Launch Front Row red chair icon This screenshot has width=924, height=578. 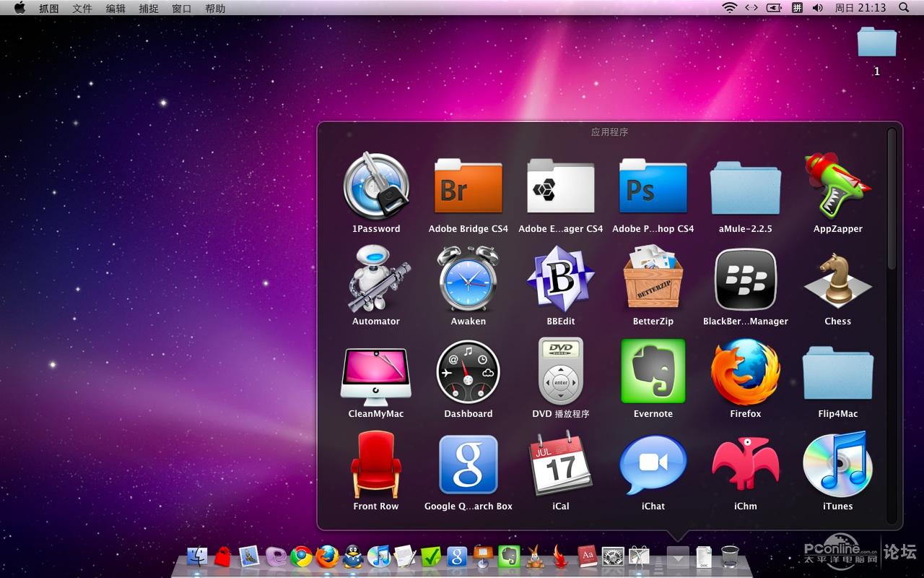pos(376,464)
